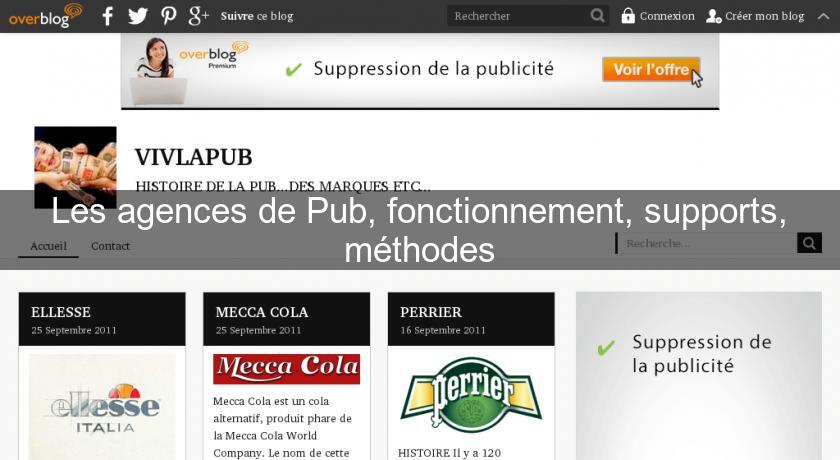
Task: Open the Mecca Cola red logo image
Action: point(287,369)
